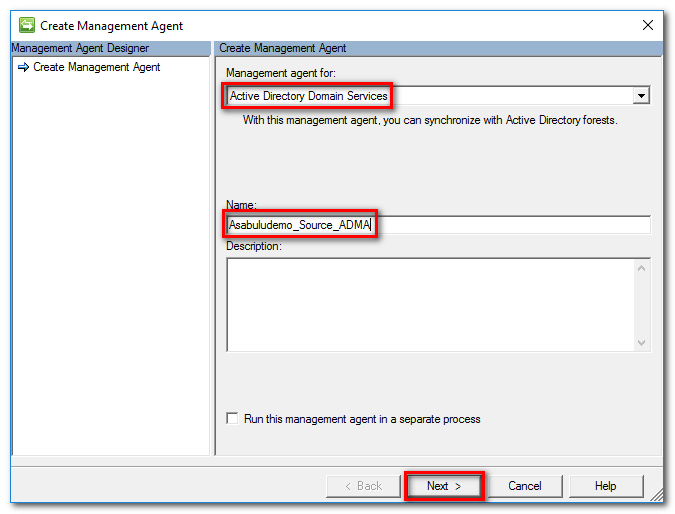
Task: Click the resize grip at dialog corner
Action: (x=656, y=495)
